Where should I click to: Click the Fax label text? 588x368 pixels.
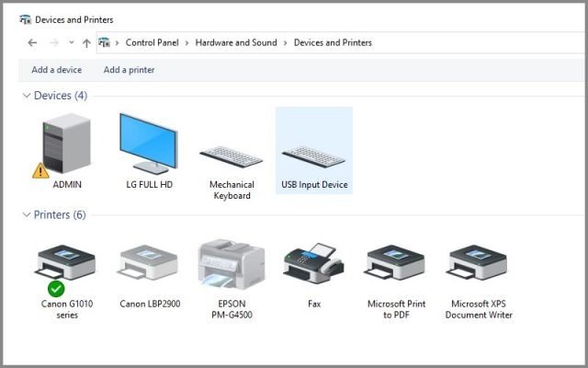click(x=314, y=304)
